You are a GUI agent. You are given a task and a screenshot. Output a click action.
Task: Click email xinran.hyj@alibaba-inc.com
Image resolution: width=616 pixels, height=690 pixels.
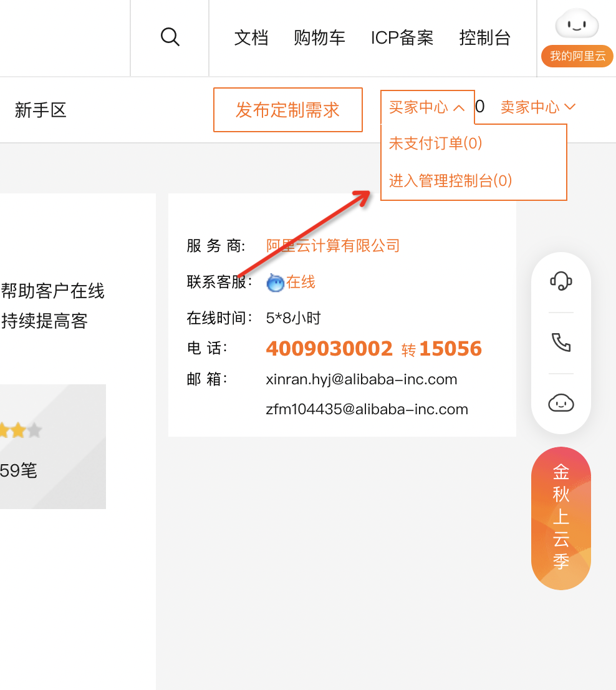tap(362, 379)
